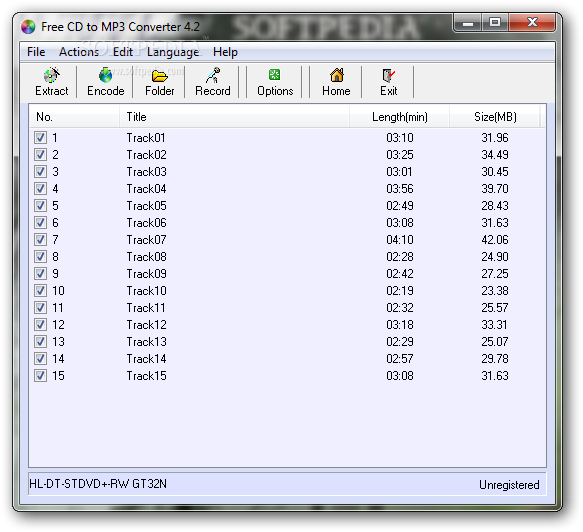Open the Edit menu

123,52
